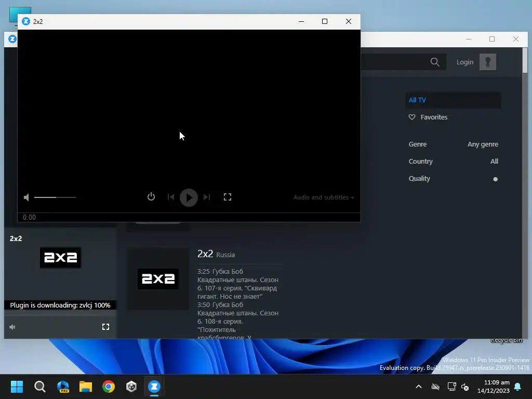Expand embedded preview to fullscreen
The image size is (532, 399).
[105, 327]
